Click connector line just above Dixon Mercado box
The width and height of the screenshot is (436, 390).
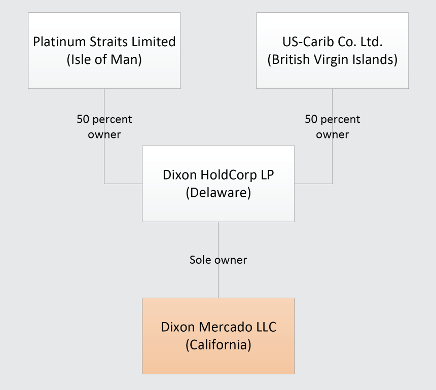click(x=218, y=282)
